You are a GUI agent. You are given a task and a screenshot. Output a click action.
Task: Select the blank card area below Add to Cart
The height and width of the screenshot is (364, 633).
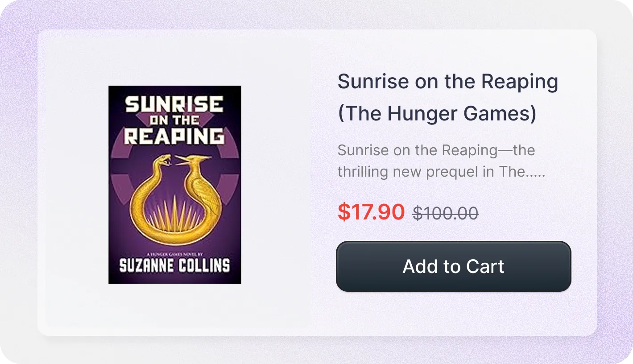453,312
